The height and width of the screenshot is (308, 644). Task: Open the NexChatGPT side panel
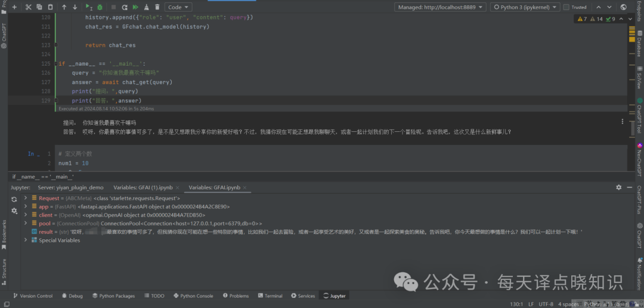click(x=639, y=161)
